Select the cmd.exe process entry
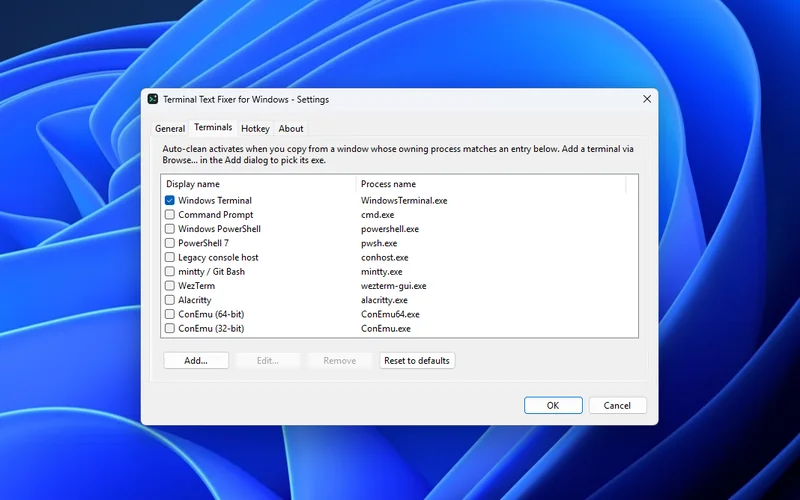Image resolution: width=800 pixels, height=500 pixels. (378, 215)
